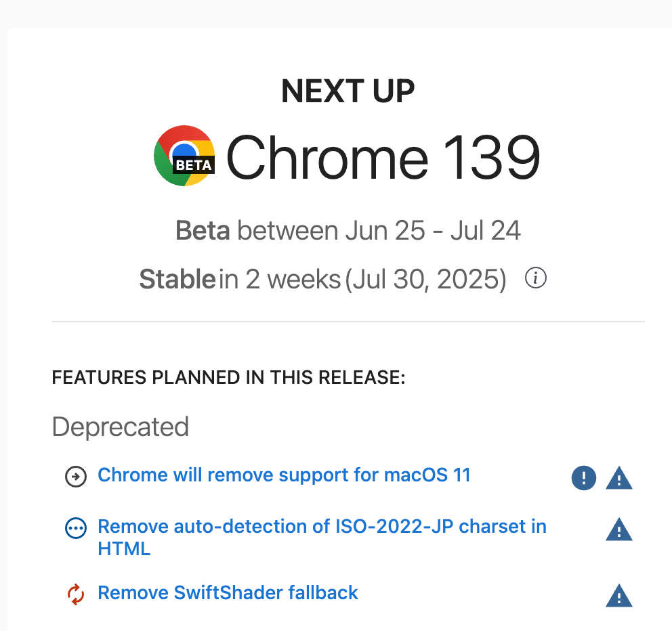Select the Beta between Jun 25 - Jul 24 text

(x=348, y=230)
